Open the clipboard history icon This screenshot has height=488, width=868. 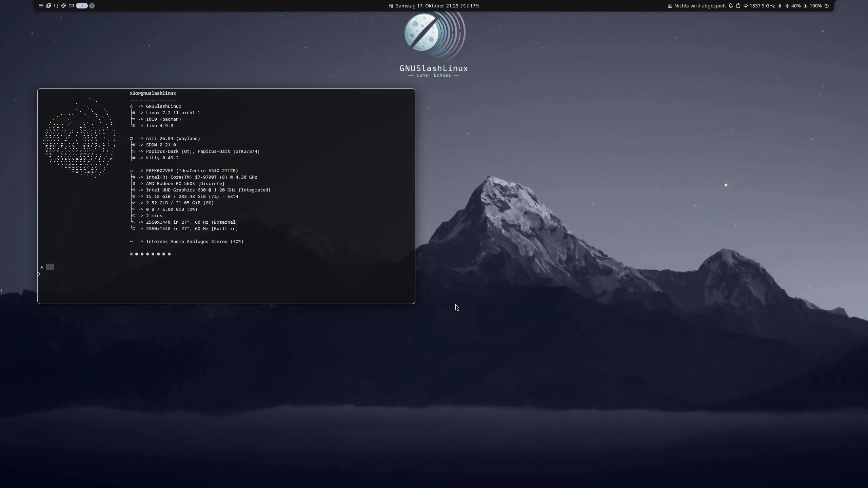point(738,6)
